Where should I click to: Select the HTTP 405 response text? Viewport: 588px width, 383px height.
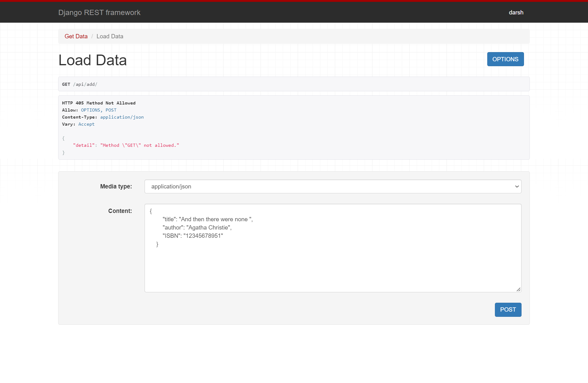[x=99, y=103]
